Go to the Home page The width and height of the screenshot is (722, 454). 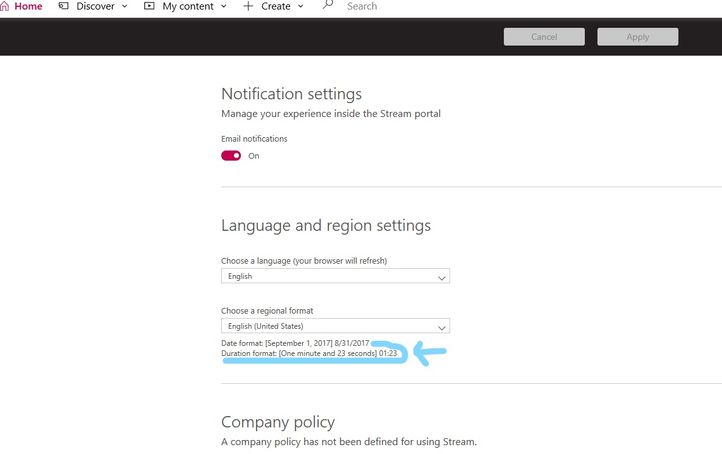click(22, 6)
